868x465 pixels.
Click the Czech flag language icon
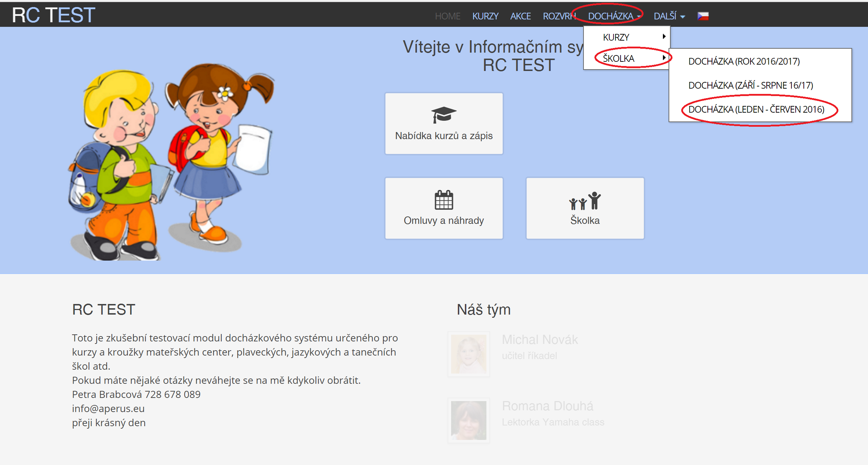[703, 16]
